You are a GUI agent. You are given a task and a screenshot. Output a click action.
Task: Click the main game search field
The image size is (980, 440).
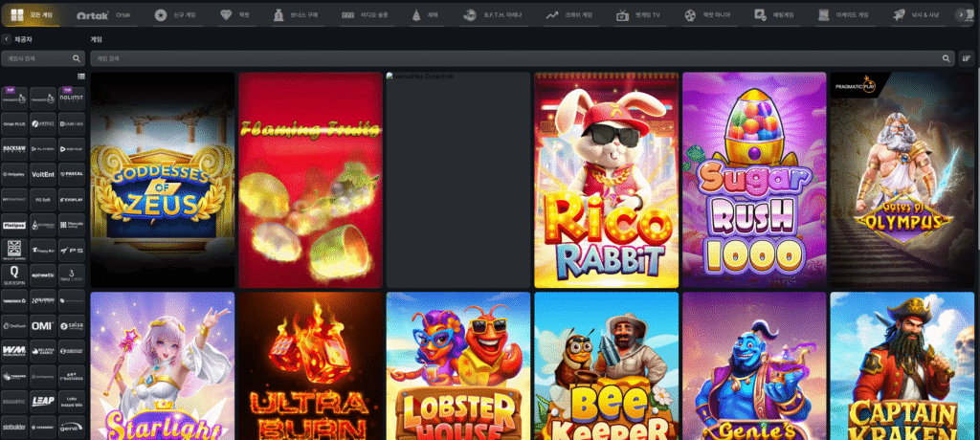pyautogui.click(x=517, y=58)
